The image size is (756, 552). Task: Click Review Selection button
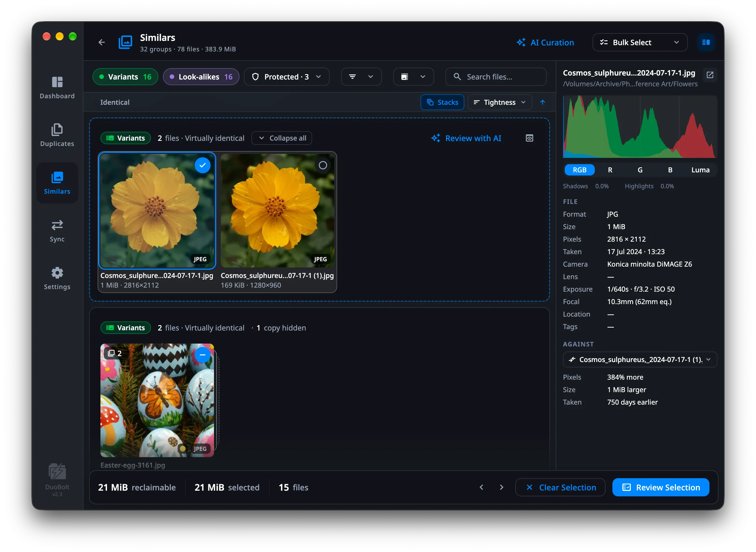pos(660,487)
